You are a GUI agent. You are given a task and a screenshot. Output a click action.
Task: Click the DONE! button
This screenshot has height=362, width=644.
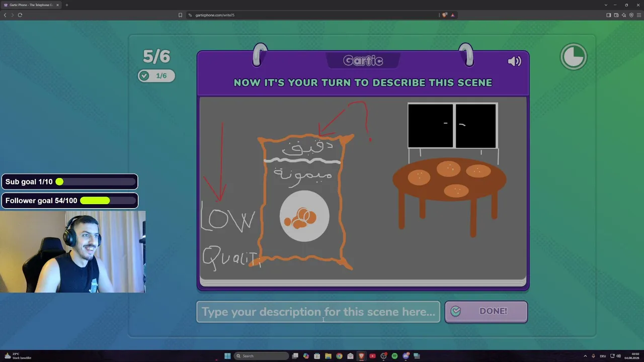486,311
